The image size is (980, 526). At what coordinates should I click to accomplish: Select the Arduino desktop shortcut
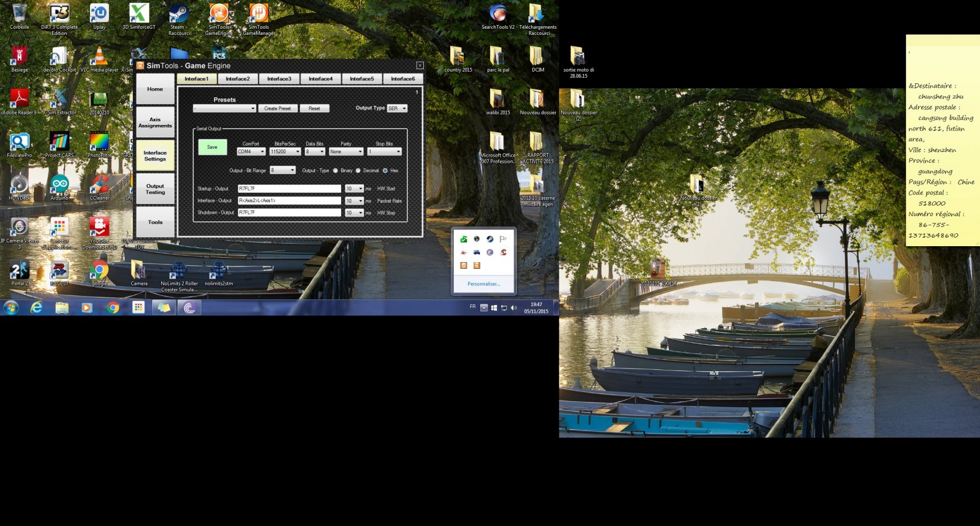[59, 188]
